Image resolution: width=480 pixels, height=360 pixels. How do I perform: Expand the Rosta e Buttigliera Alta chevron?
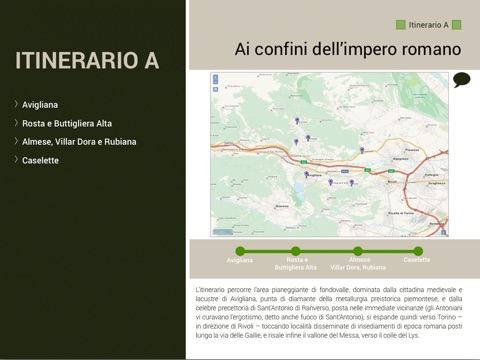pos(16,123)
